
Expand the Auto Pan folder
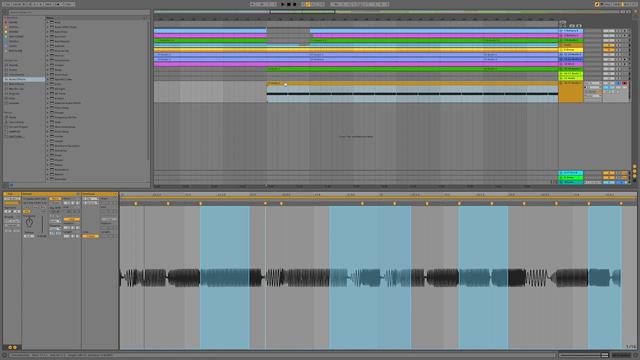click(x=47, y=36)
